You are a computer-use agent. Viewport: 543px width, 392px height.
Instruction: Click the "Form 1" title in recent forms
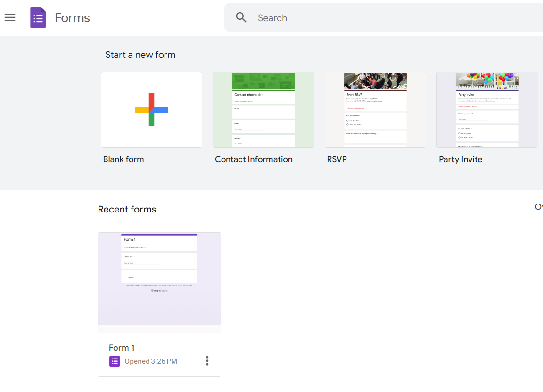[x=122, y=348]
